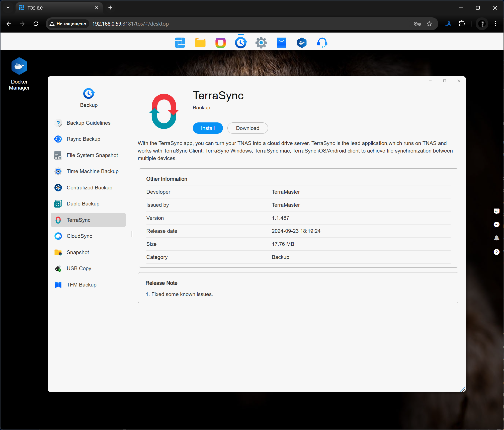Open Docker Manager icon in top dock
This screenshot has height=430, width=504.
click(302, 43)
